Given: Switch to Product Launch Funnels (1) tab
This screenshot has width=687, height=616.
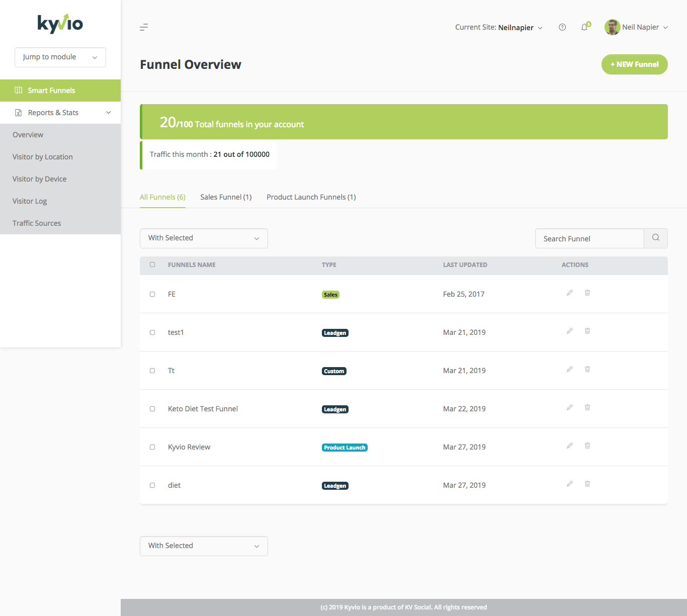Looking at the screenshot, I should [x=311, y=197].
